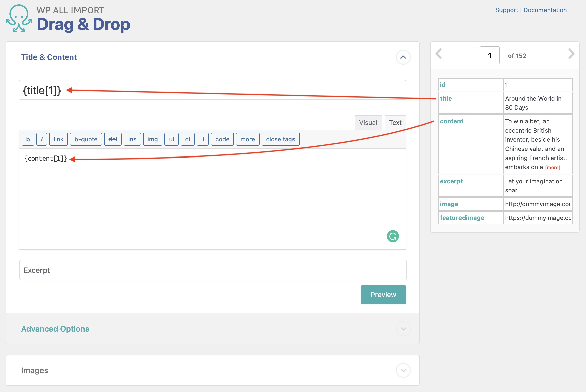
Task: Click the bold 'b' editor button
Action: pos(28,139)
